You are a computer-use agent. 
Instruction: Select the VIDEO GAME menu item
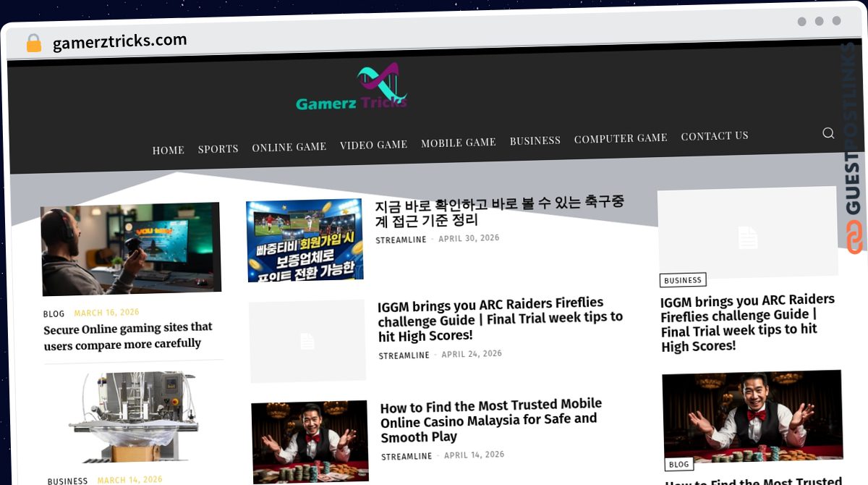(x=374, y=145)
